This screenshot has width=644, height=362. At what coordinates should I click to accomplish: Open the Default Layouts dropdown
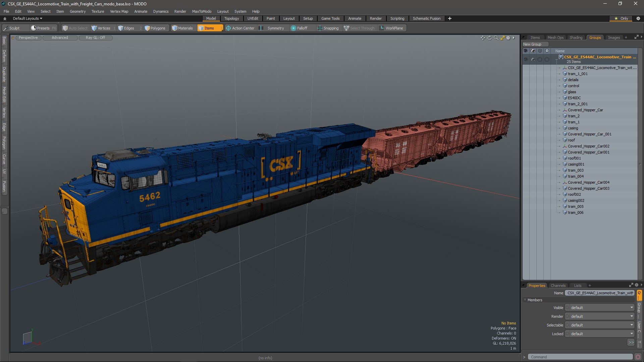coord(28,18)
